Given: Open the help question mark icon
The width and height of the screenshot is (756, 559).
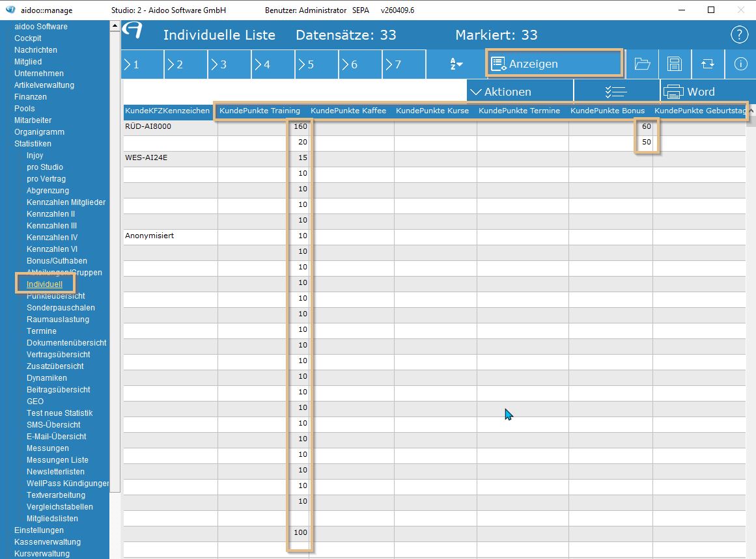Looking at the screenshot, I should point(739,34).
